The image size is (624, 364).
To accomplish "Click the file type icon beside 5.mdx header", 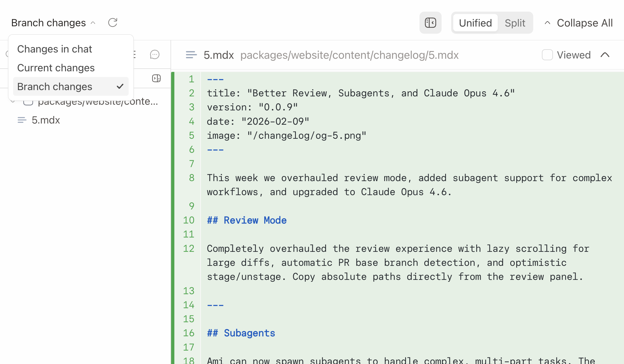I will tap(191, 55).
